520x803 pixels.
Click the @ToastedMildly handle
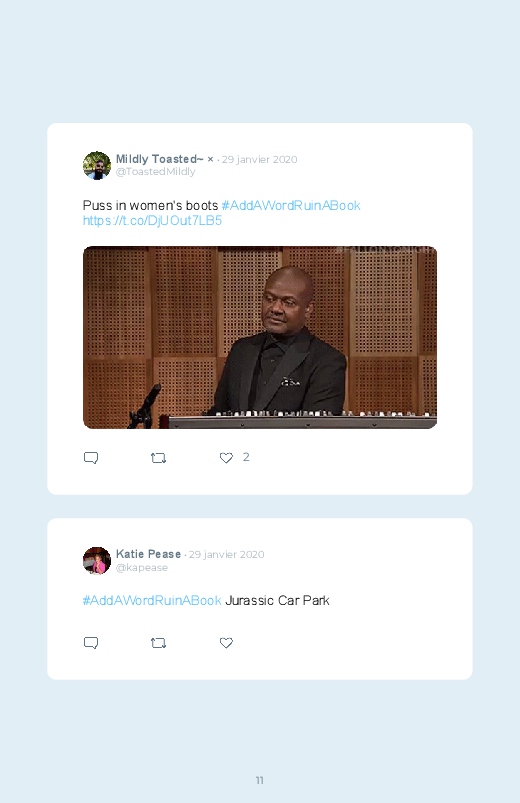click(x=156, y=172)
